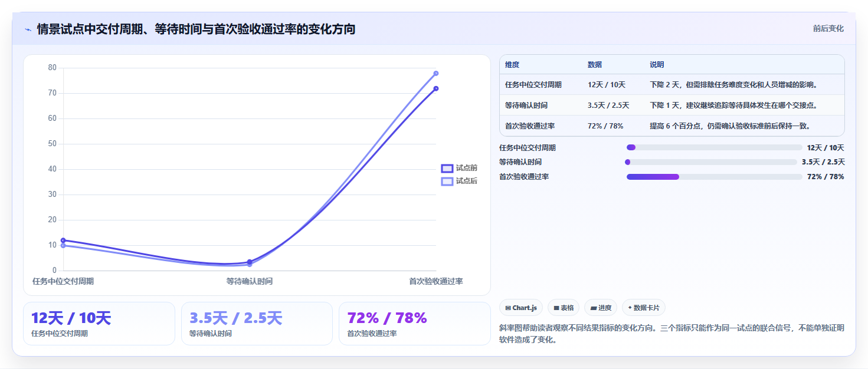
Task: Click the y-axis tick label 80
Action: [53, 68]
